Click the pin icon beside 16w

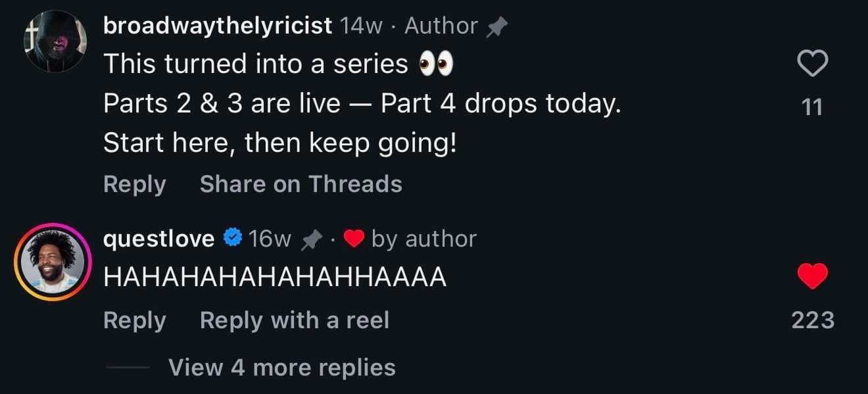(x=311, y=239)
